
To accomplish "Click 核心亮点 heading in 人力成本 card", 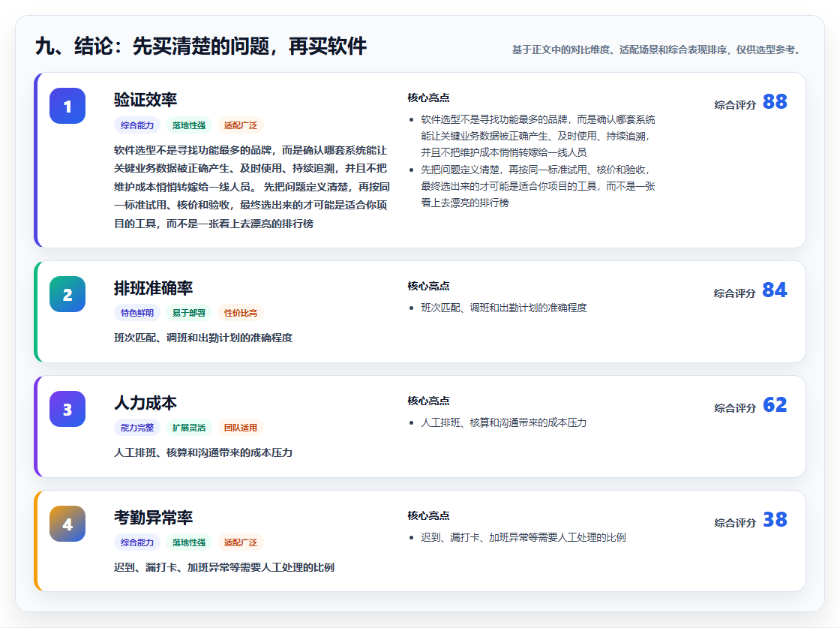I will 428,401.
